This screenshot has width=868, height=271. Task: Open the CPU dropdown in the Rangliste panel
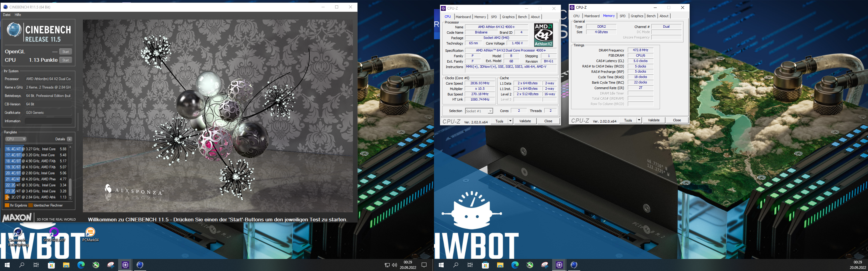[x=15, y=139]
